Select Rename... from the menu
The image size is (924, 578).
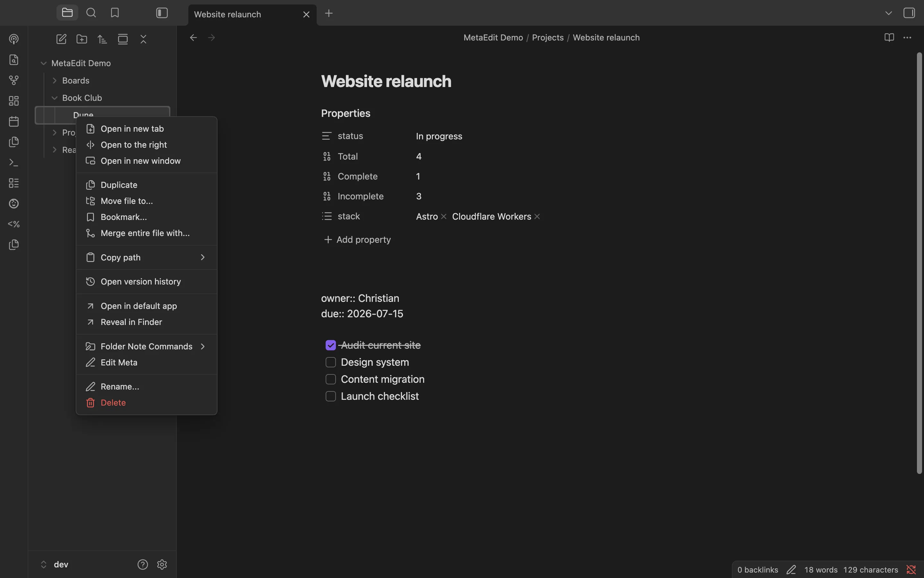click(x=147, y=387)
